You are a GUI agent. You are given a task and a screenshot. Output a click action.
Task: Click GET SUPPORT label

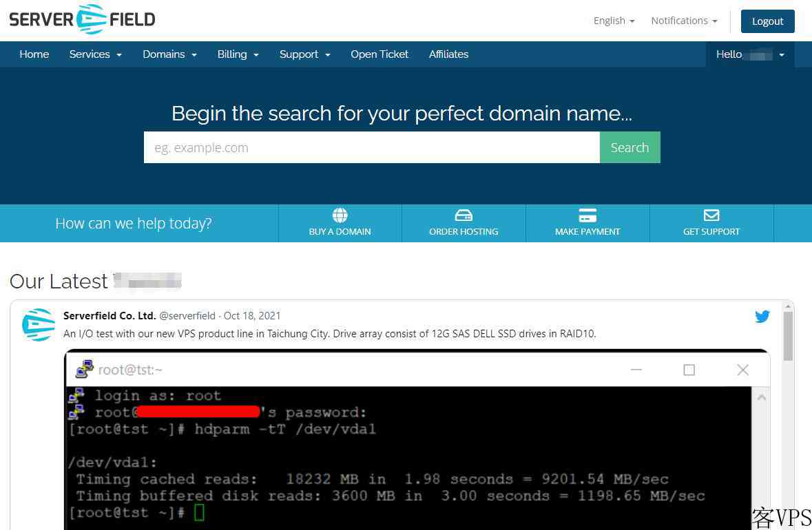pos(711,232)
